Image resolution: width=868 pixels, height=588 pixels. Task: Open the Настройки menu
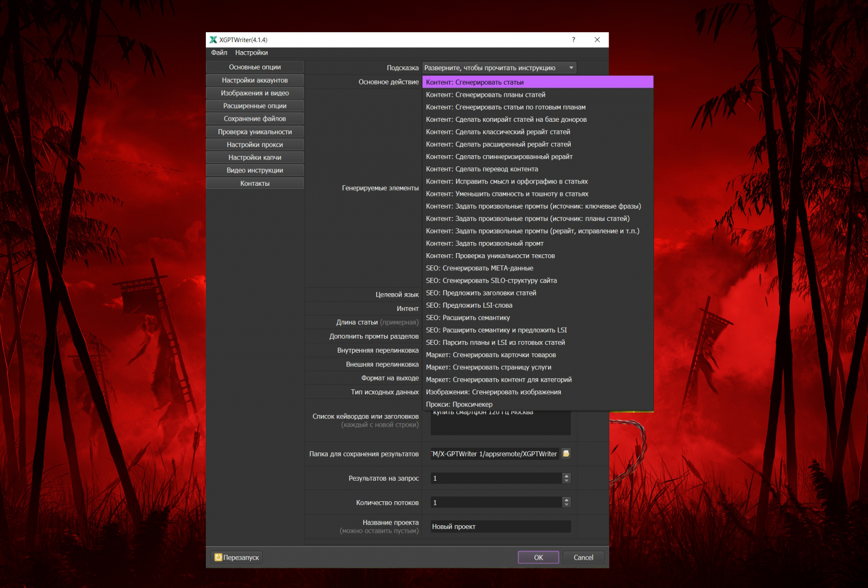pyautogui.click(x=251, y=53)
